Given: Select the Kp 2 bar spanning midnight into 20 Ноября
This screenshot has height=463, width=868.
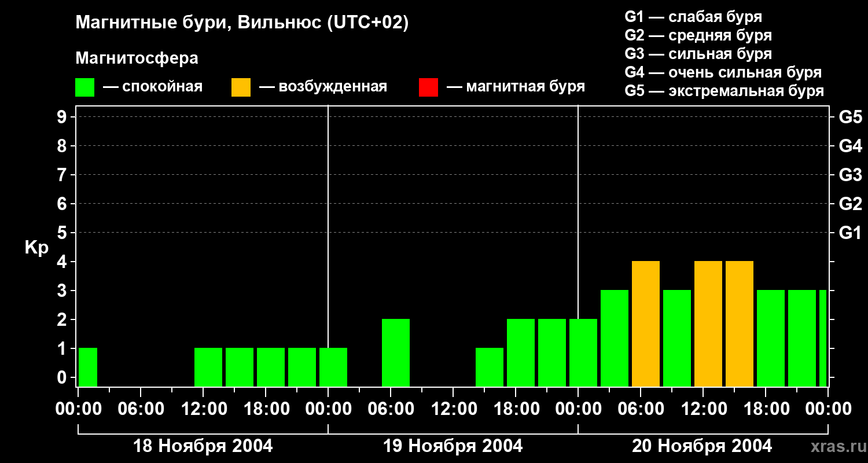Looking at the screenshot, I should (583, 353).
